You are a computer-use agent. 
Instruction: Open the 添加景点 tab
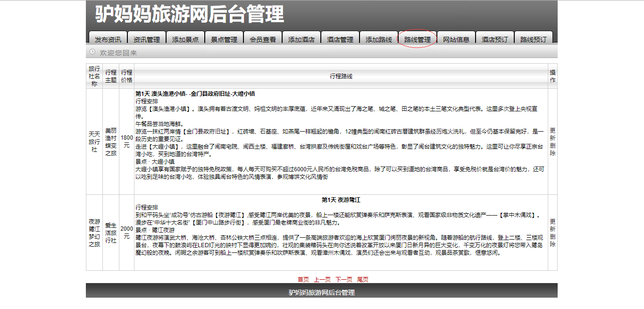[185, 38]
